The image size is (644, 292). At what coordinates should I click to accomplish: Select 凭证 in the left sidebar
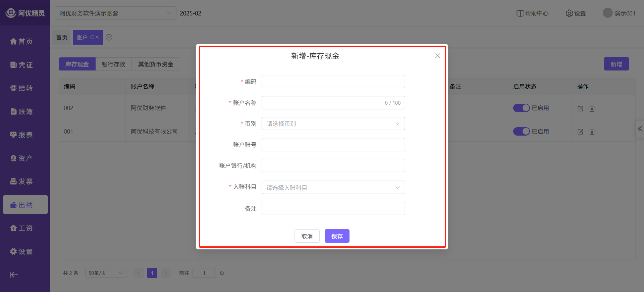click(x=22, y=65)
